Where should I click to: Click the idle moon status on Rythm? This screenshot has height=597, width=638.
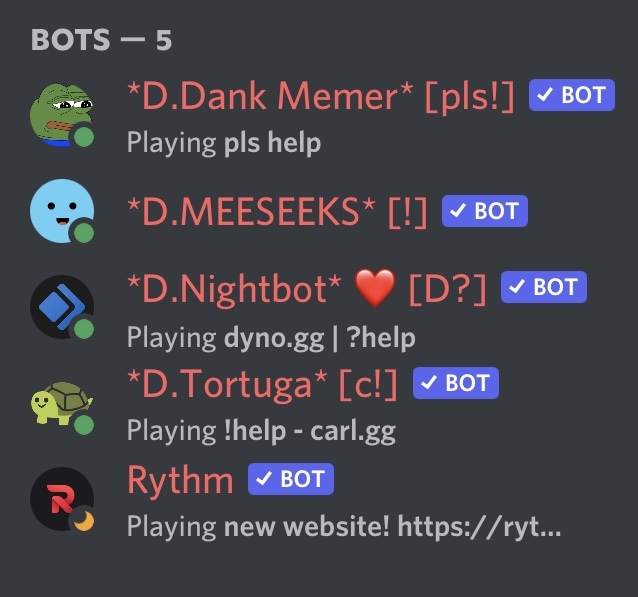tap(84, 521)
